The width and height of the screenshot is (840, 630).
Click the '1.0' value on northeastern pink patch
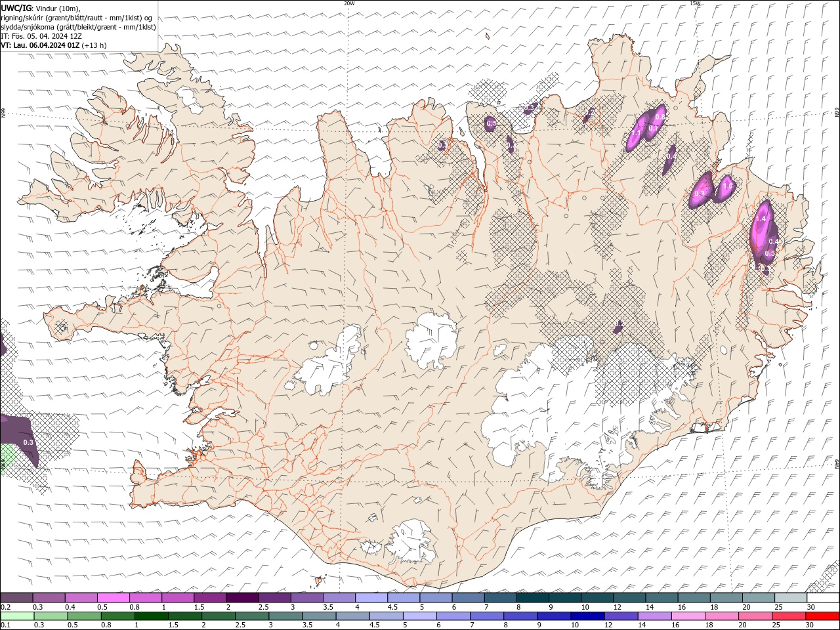click(x=727, y=186)
